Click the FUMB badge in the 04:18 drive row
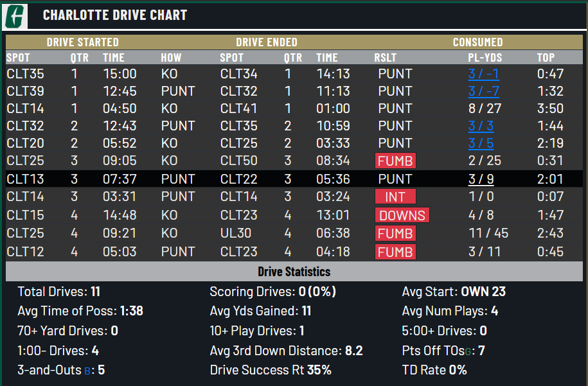588x386 pixels. tap(395, 252)
